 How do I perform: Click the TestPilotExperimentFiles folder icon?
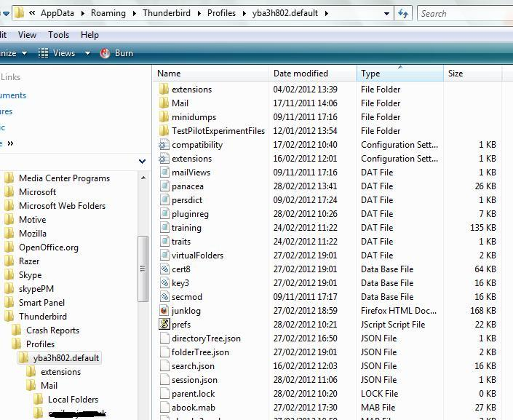coord(164,130)
